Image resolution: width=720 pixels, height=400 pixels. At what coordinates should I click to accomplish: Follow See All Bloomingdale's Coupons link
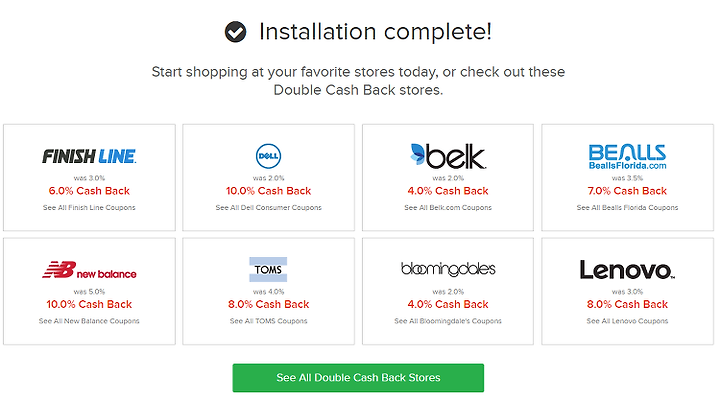tap(448, 321)
